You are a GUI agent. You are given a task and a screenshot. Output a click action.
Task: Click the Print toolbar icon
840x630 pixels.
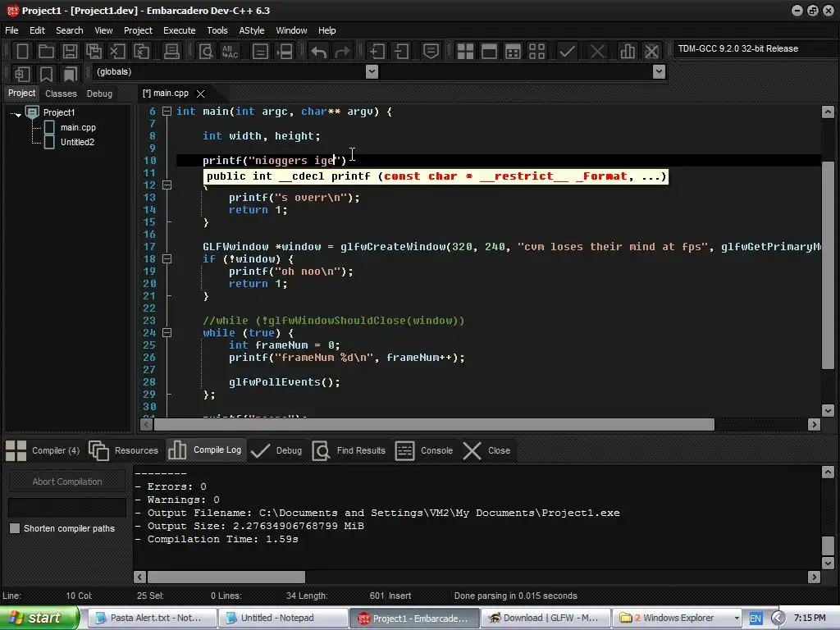[x=171, y=52]
